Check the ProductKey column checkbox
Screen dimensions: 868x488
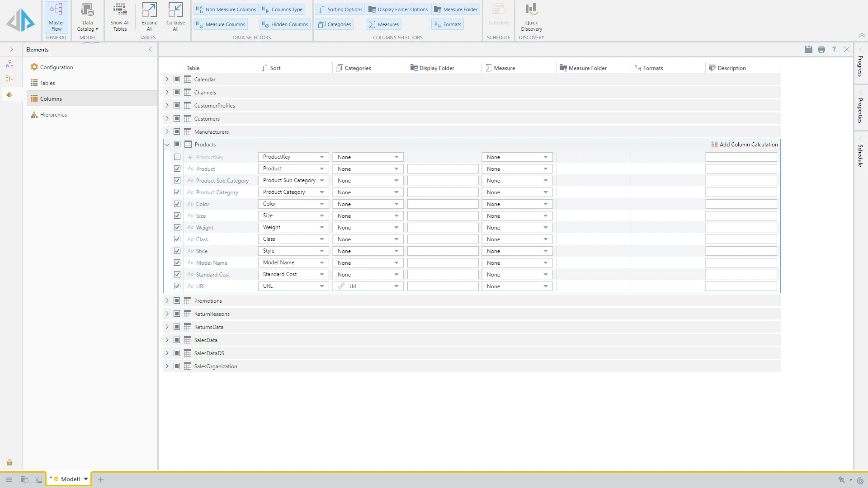[x=177, y=157]
